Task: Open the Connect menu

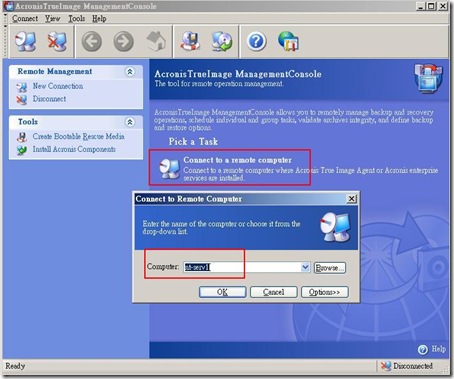Action: coord(25,19)
